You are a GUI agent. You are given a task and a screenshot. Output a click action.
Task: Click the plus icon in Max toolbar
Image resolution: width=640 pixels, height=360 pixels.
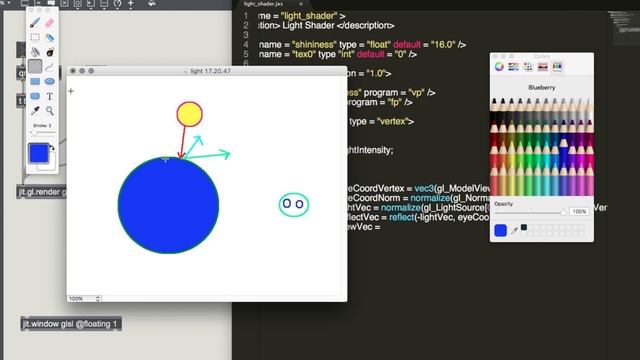point(131,3)
